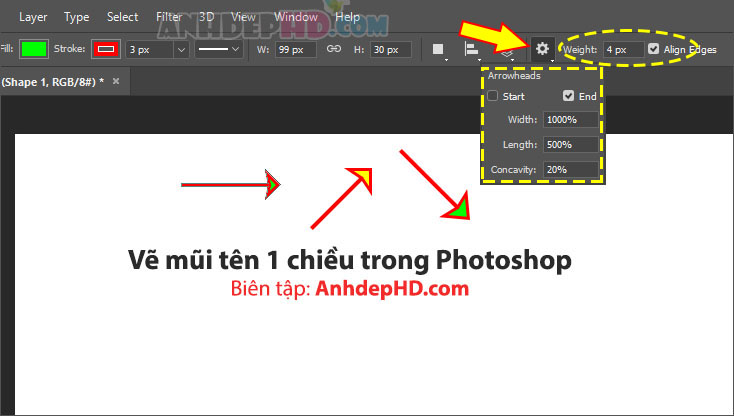Click the AnhdepHD.com red text

pos(392,289)
